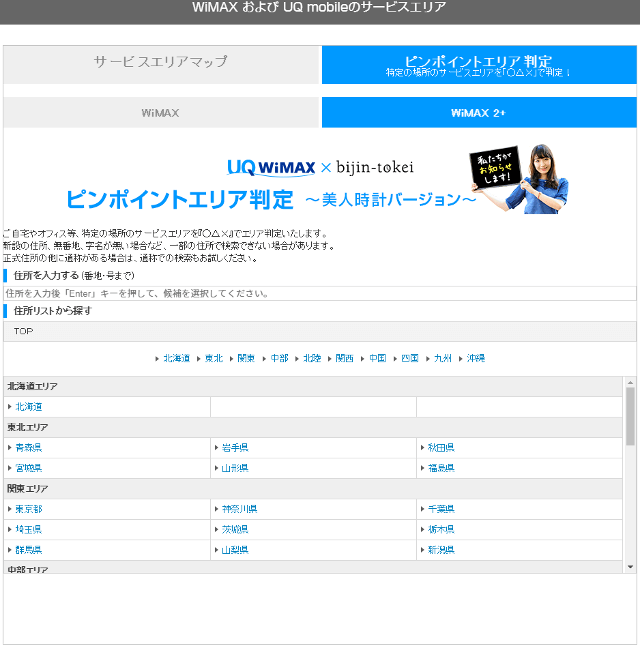Open 岩手県 prefecture
Screen dimensions: 640x646
235,447
